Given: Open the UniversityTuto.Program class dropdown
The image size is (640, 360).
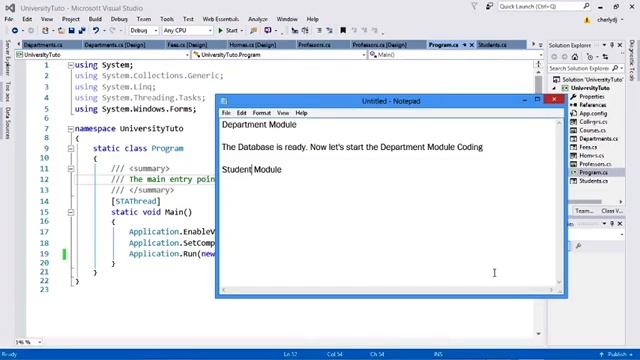Looking at the screenshot, I should point(279,55).
